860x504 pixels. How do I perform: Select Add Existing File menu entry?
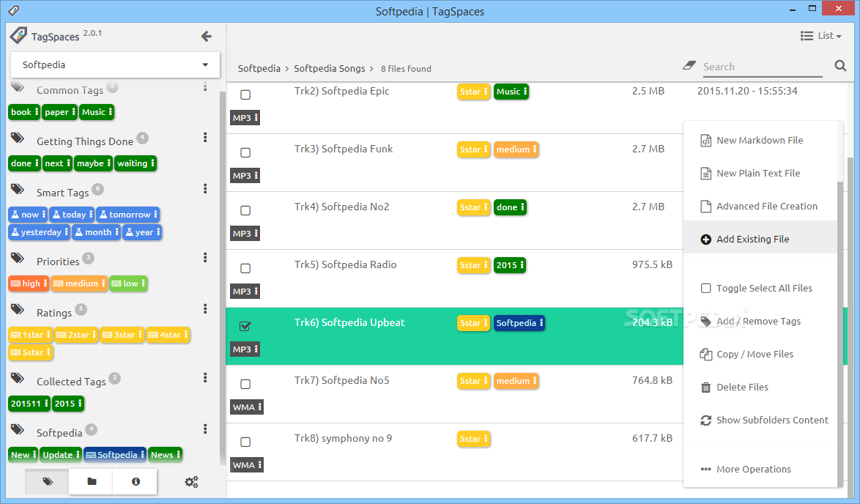point(760,239)
